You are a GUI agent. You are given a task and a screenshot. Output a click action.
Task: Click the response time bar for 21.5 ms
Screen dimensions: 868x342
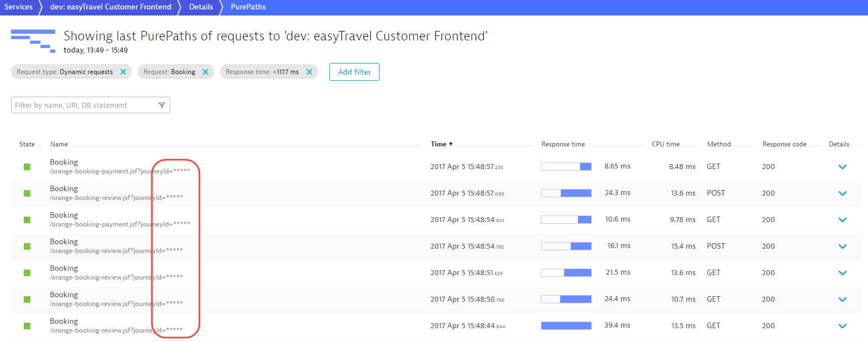click(566, 273)
